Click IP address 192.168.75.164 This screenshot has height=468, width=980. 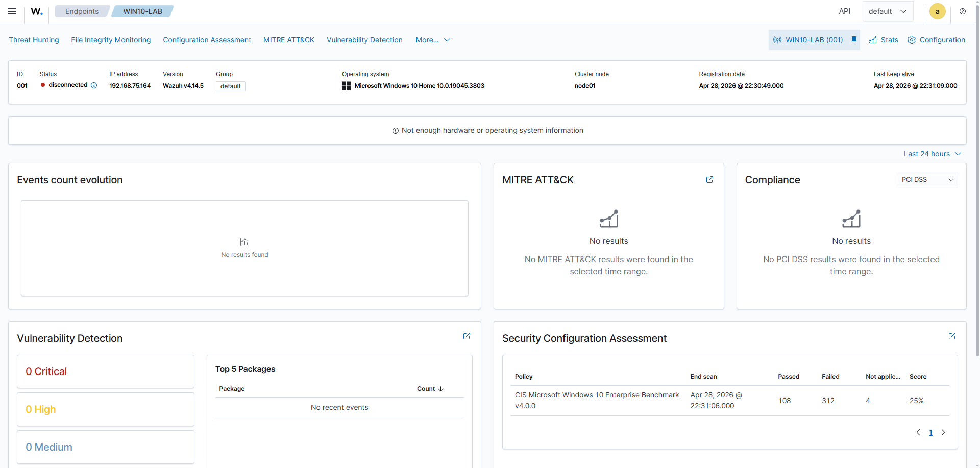[x=130, y=86]
